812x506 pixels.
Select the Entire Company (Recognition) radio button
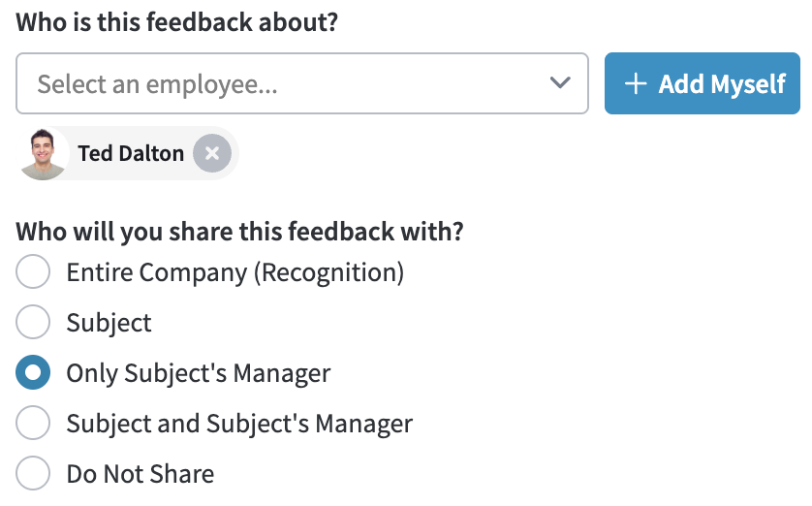33,271
